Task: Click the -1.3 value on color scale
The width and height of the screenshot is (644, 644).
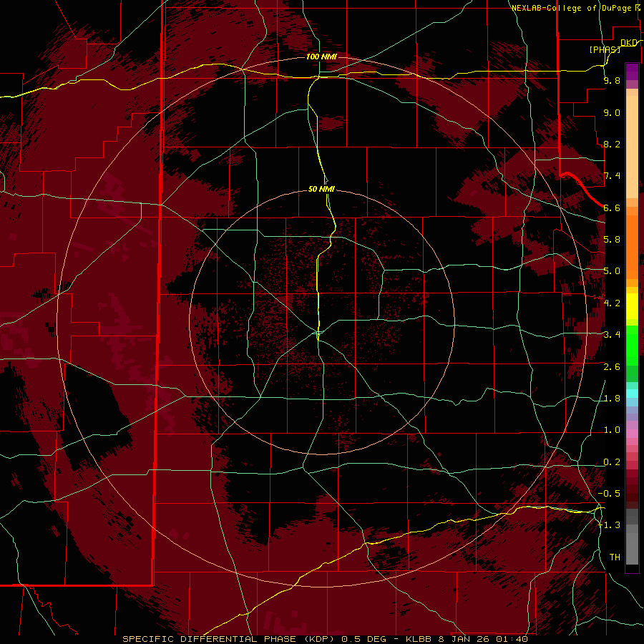Action: click(x=610, y=525)
